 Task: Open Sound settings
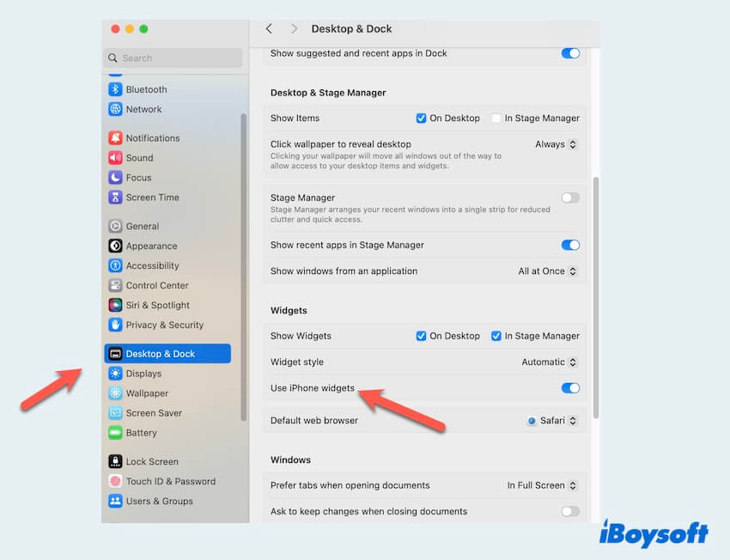(x=141, y=157)
